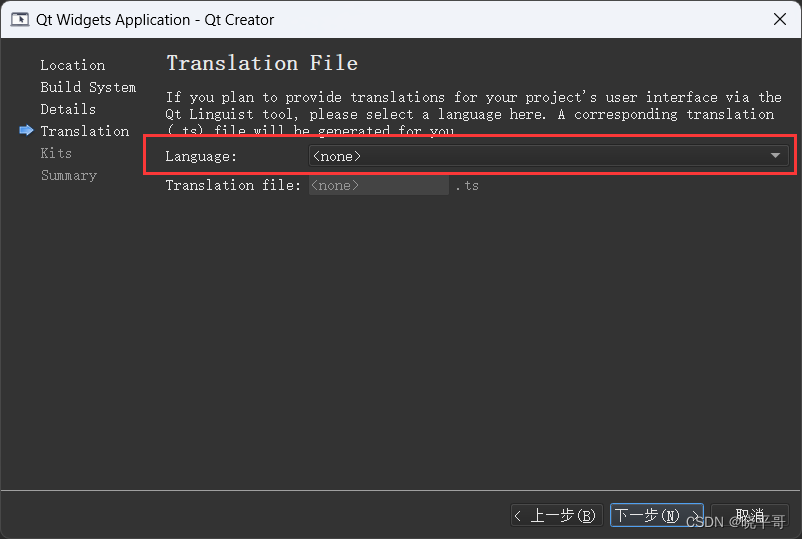Go back with the 上一步(B) button
This screenshot has height=539, width=802.
(556, 515)
